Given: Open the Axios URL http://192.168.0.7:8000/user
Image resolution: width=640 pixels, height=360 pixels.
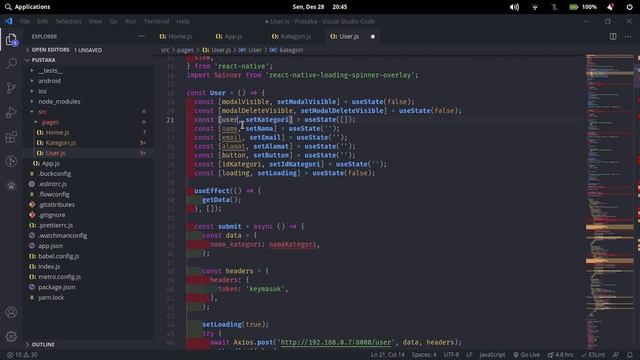Looking at the screenshot, I should [336, 342].
